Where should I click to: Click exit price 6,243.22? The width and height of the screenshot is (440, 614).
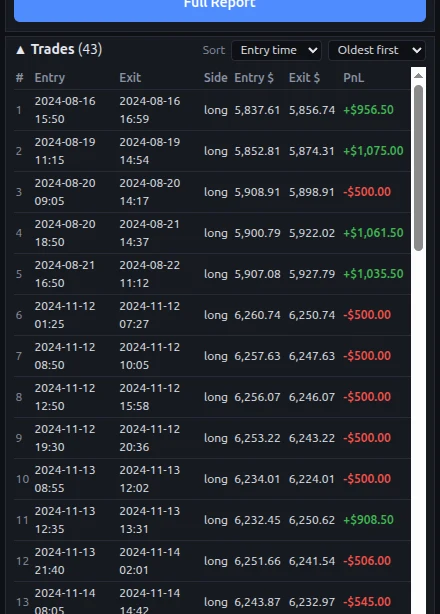[x=312, y=438]
